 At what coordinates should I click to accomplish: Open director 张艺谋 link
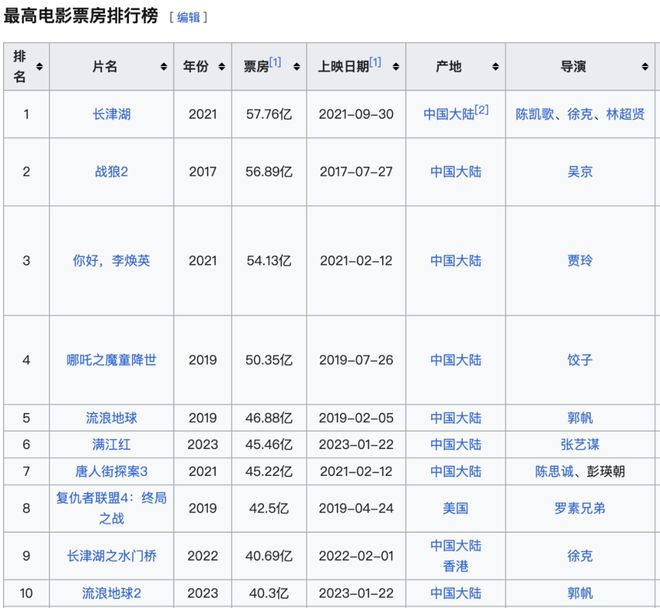pyautogui.click(x=580, y=445)
